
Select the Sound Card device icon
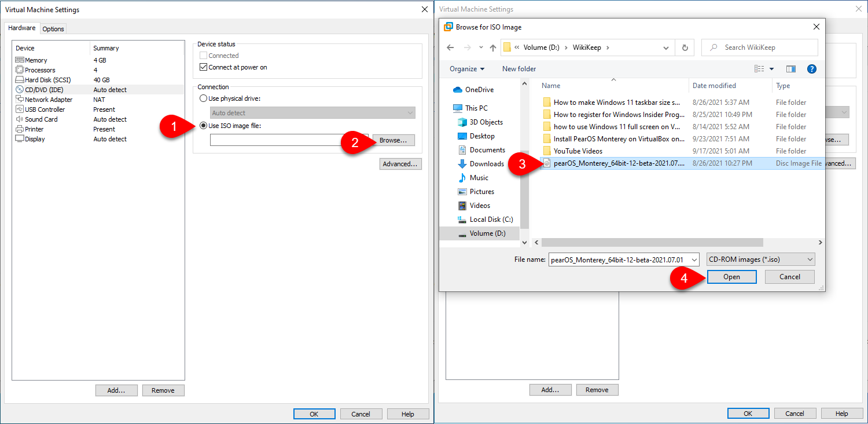[x=20, y=119]
